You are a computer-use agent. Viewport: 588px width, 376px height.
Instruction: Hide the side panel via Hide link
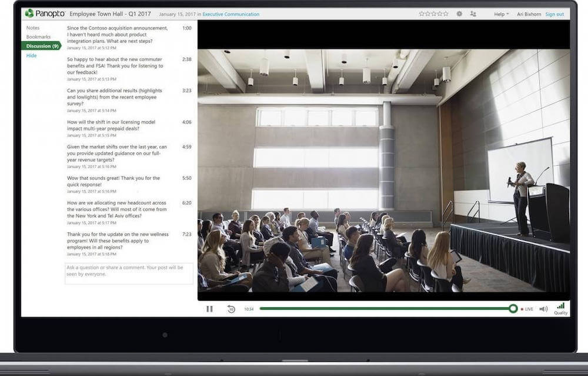31,55
